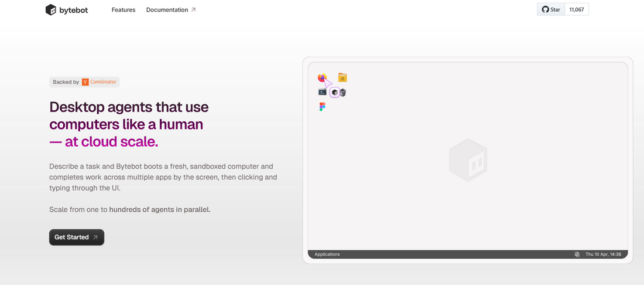Click the muted notification bell icon

pos(577,254)
